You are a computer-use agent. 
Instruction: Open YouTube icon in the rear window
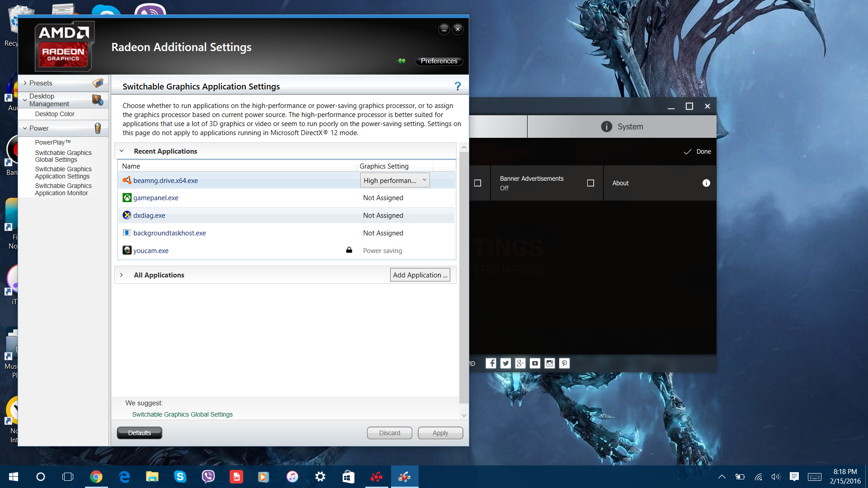pos(535,363)
